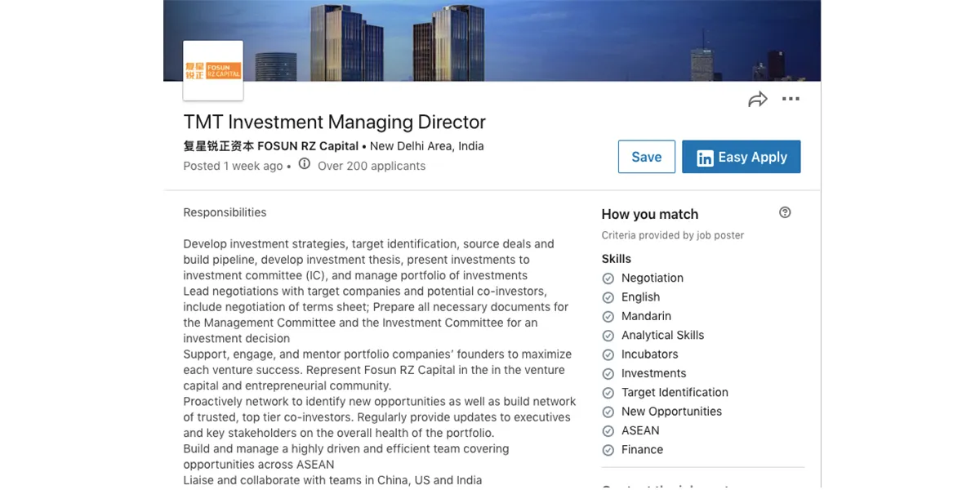The height and width of the screenshot is (490, 980).
Task: Click the Target Identification skill label
Action: [x=675, y=392]
